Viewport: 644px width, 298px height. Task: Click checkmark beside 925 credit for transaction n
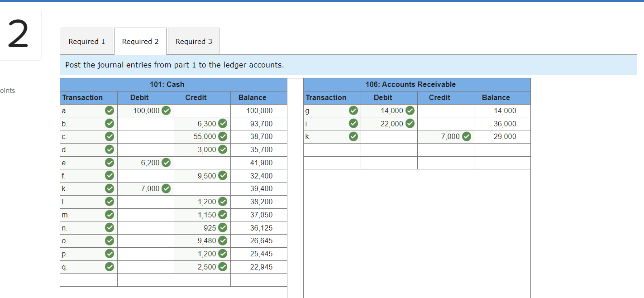click(x=222, y=227)
